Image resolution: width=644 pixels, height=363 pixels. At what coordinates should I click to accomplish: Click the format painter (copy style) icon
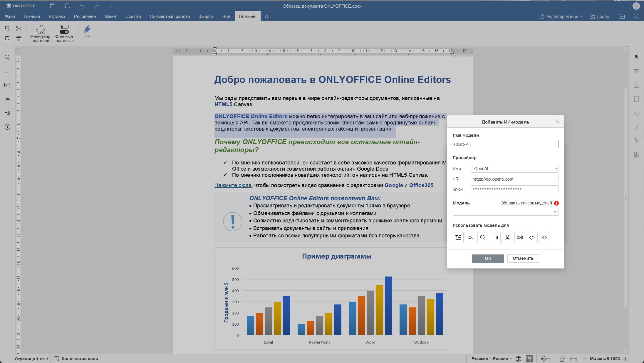point(19,39)
